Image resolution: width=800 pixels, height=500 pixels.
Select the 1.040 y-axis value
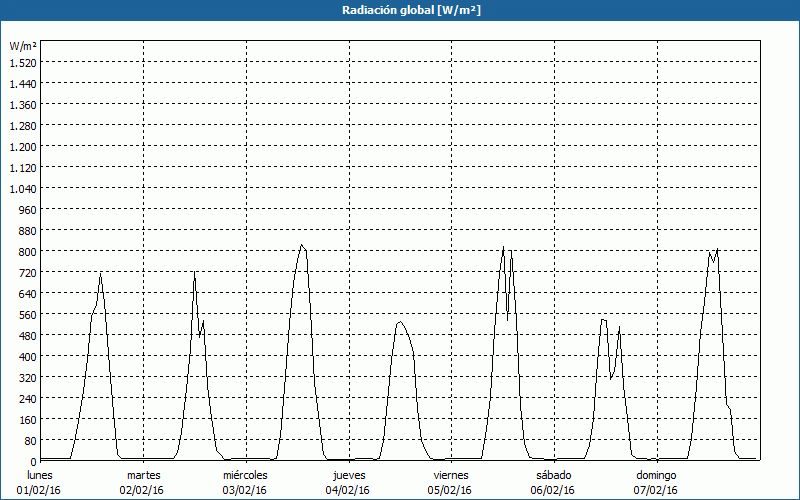[23, 189]
